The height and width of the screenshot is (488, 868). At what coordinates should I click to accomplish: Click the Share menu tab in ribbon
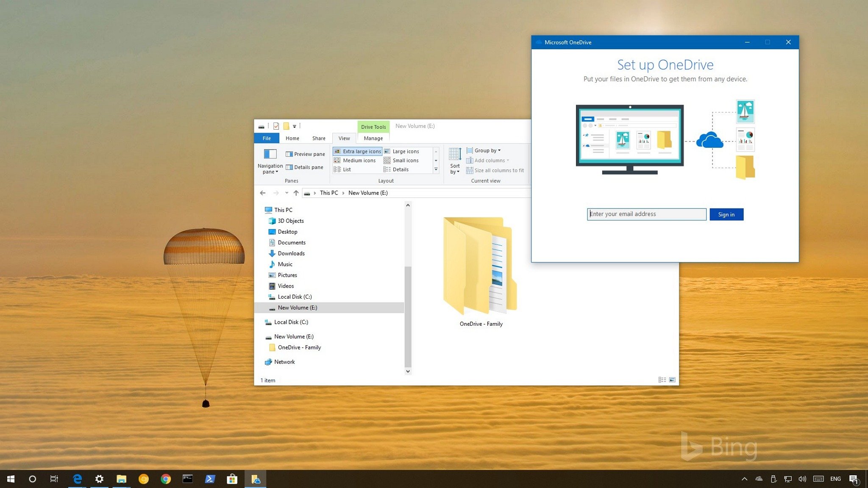pos(319,138)
